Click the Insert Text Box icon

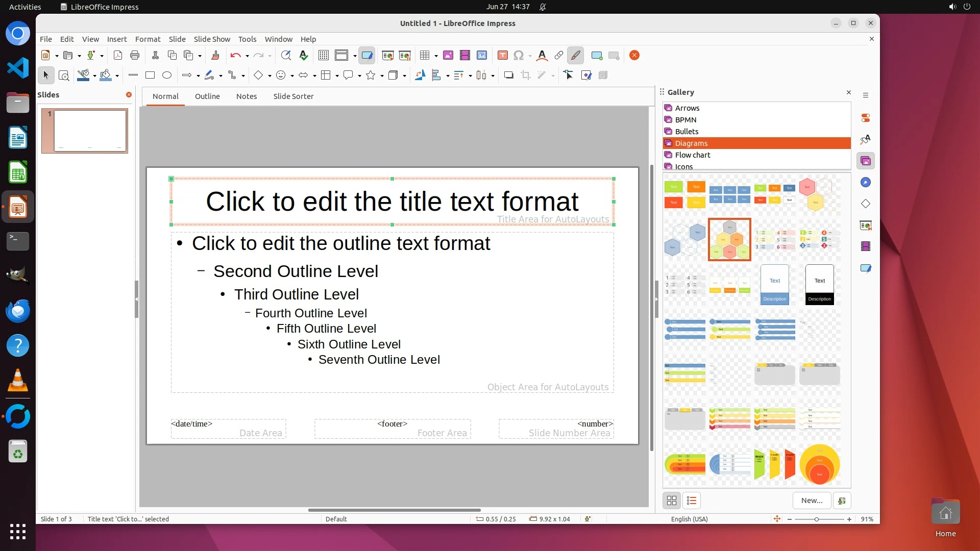point(502,56)
